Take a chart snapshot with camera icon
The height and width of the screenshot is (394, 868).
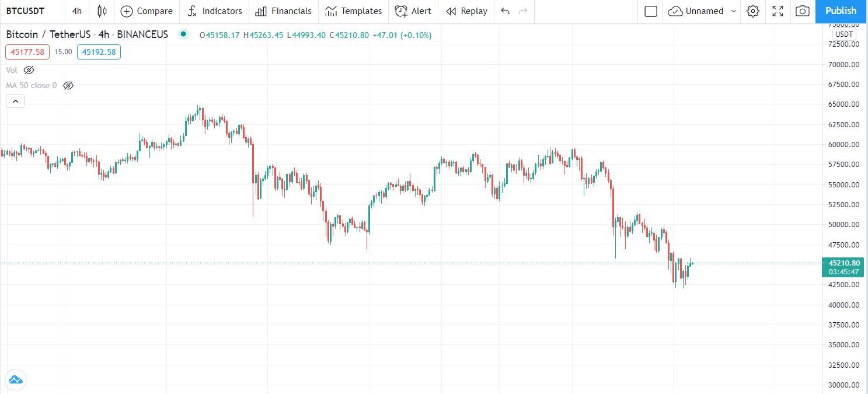[x=803, y=11]
